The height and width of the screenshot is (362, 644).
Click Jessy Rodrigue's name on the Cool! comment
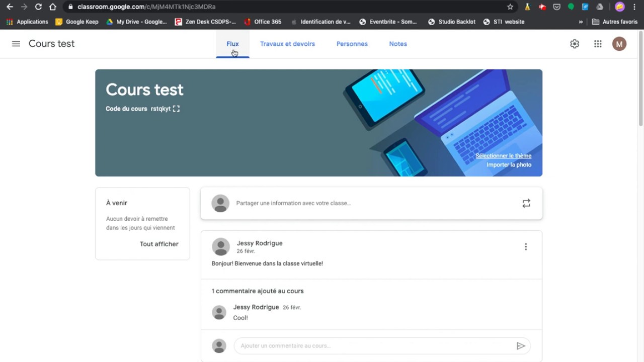[256, 307]
